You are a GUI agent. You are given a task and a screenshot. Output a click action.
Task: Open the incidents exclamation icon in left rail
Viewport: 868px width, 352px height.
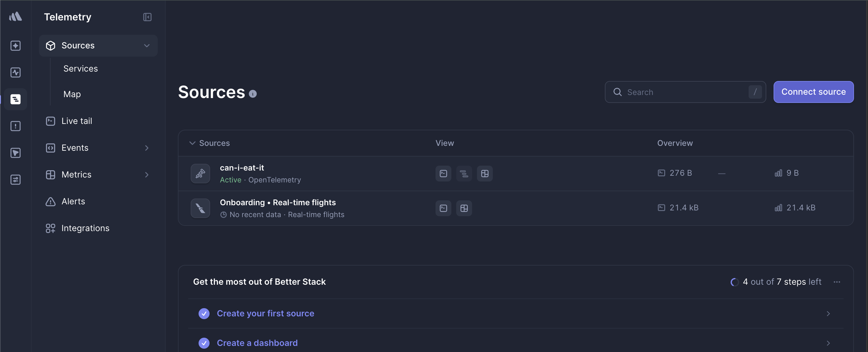(16, 126)
